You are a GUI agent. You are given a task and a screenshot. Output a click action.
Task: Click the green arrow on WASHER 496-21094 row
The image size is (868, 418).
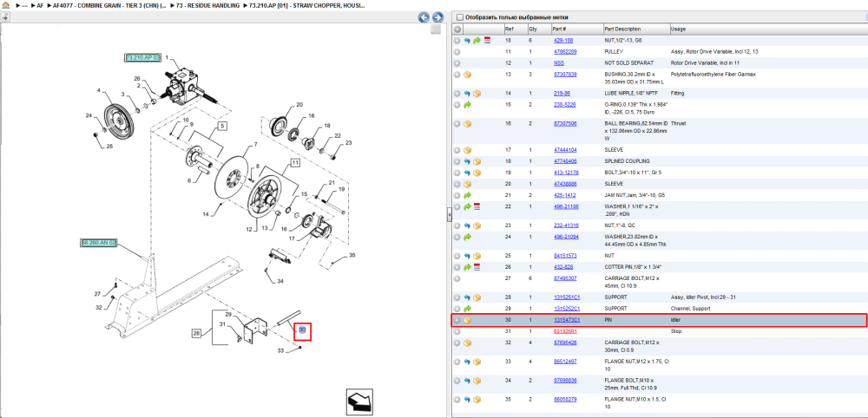[467, 237]
